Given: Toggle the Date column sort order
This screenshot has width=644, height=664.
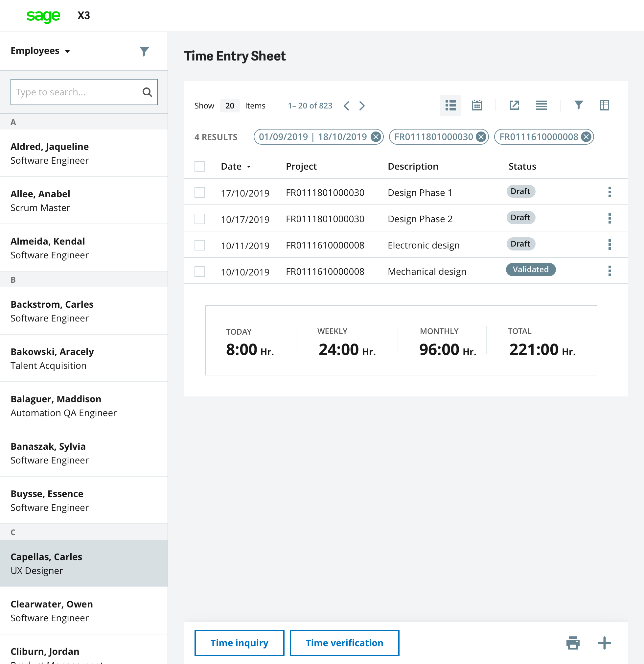Looking at the screenshot, I should [x=249, y=167].
